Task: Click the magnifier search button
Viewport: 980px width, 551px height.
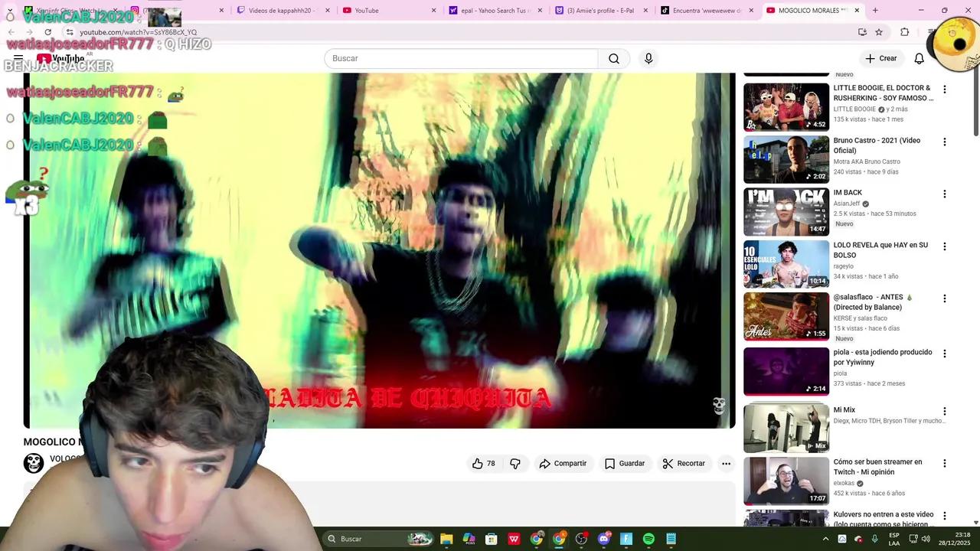Action: click(x=614, y=59)
